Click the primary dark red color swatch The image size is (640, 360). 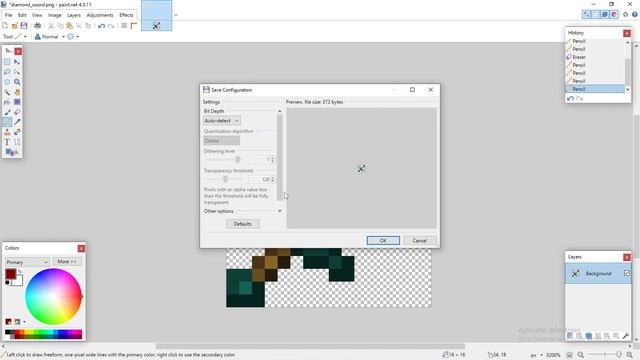[10, 274]
